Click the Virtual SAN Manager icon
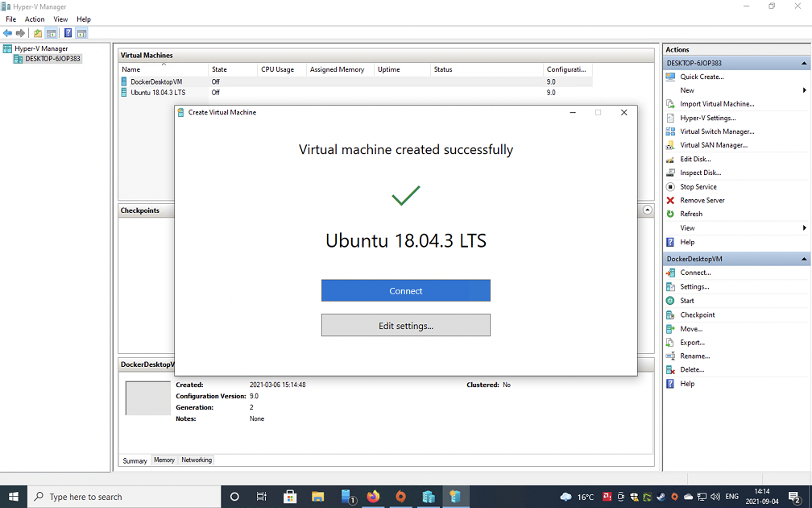Screen dimensions: 812x508 click(x=670, y=145)
